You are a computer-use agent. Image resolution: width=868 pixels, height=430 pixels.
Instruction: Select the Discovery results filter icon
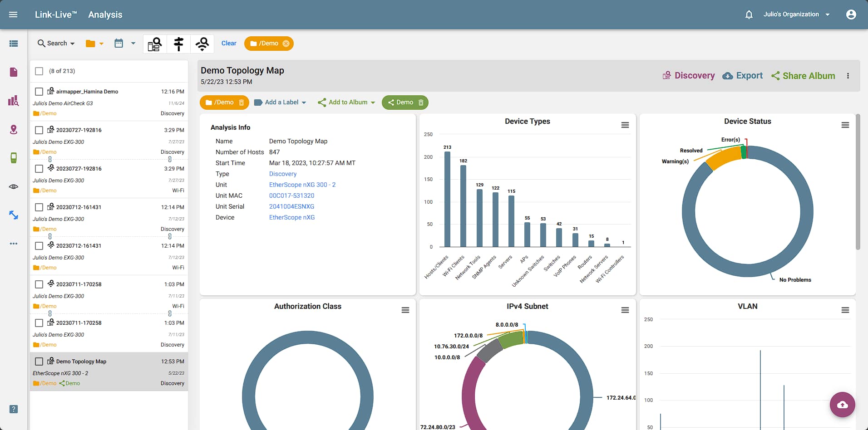click(x=154, y=44)
